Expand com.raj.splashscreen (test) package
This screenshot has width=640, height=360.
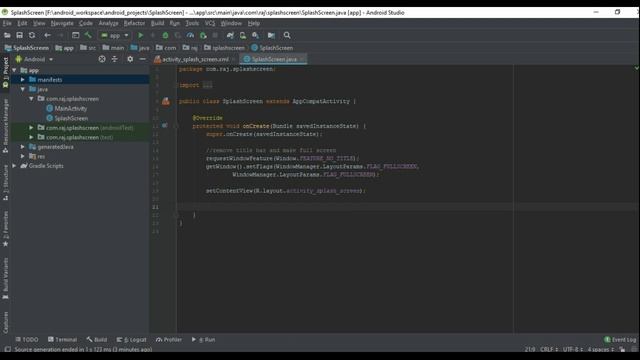click(31, 137)
